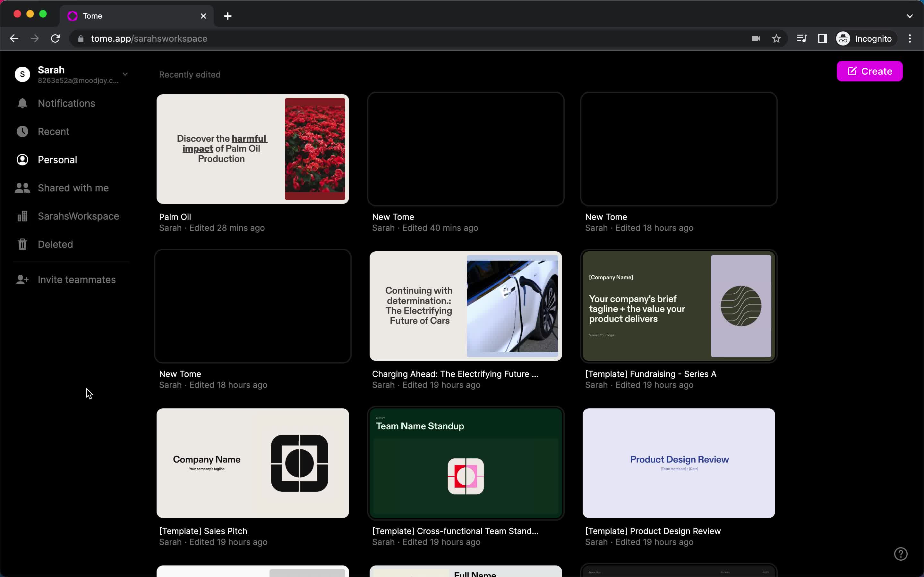This screenshot has height=577, width=924.
Task: Click the Tome app logo icon
Action: (x=73, y=16)
